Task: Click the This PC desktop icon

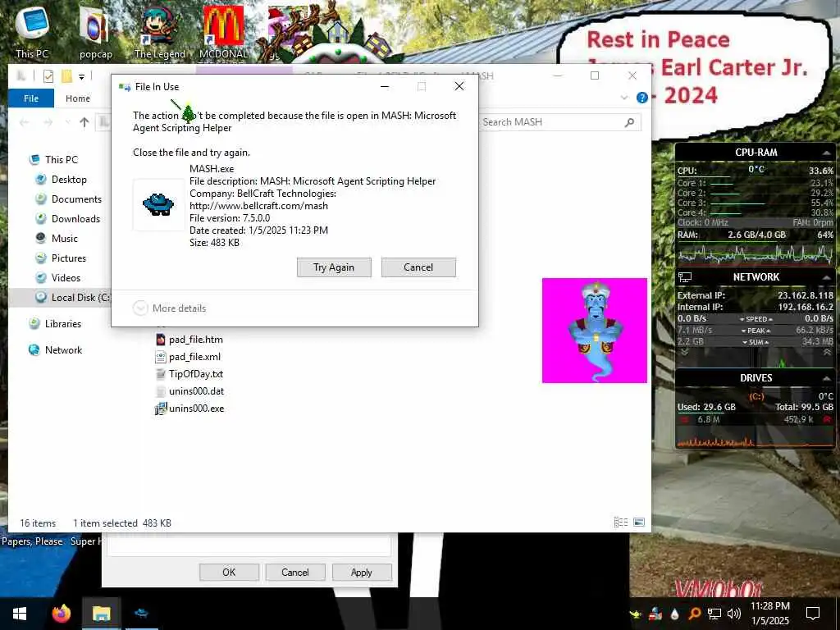Action: pos(32,31)
